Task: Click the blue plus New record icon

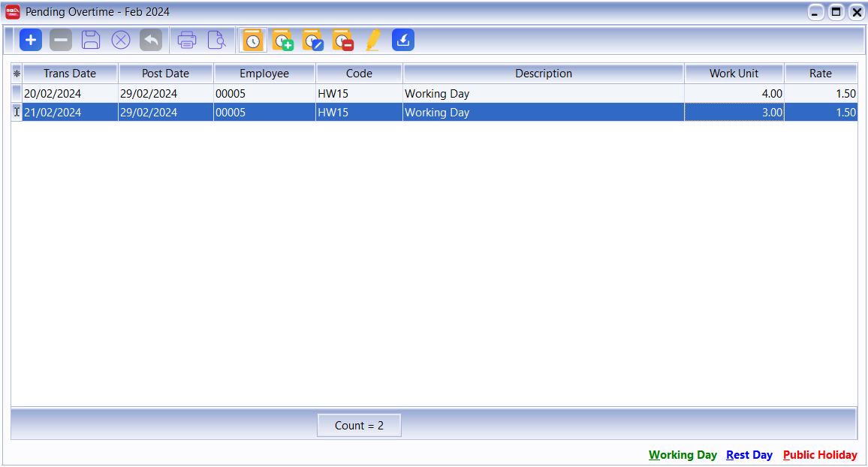Action: [31, 41]
